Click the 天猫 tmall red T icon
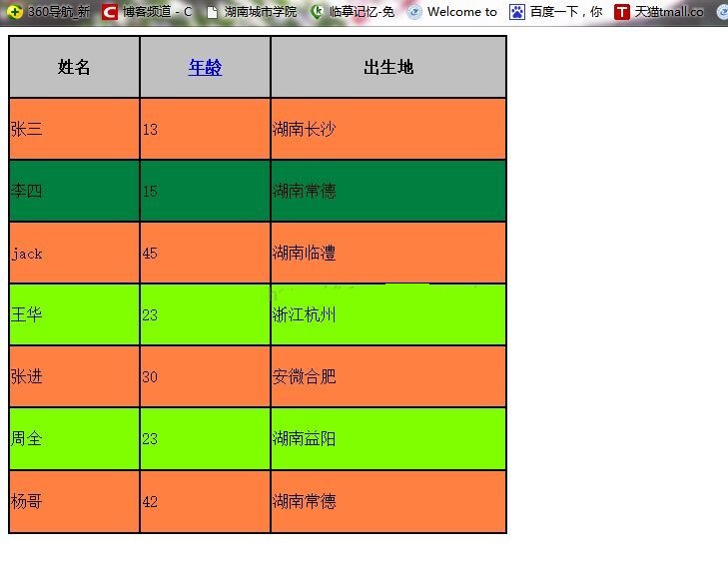This screenshot has height=567, width=728. pos(622,12)
